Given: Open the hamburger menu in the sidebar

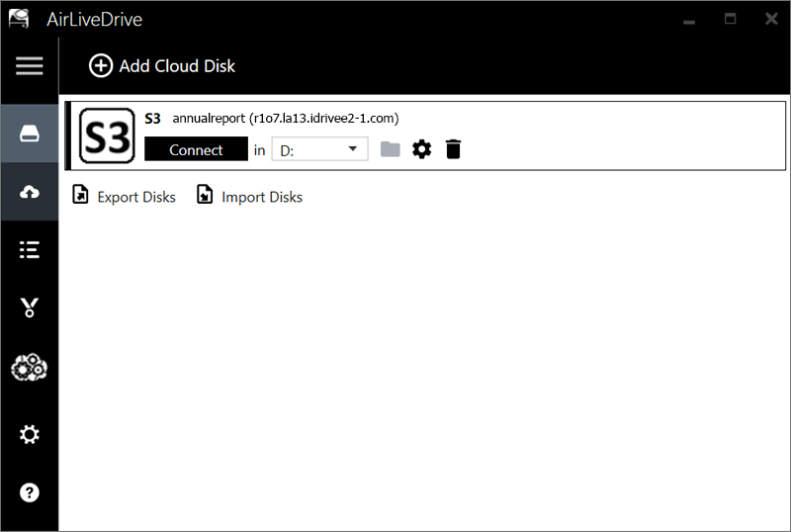Looking at the screenshot, I should [x=30, y=65].
